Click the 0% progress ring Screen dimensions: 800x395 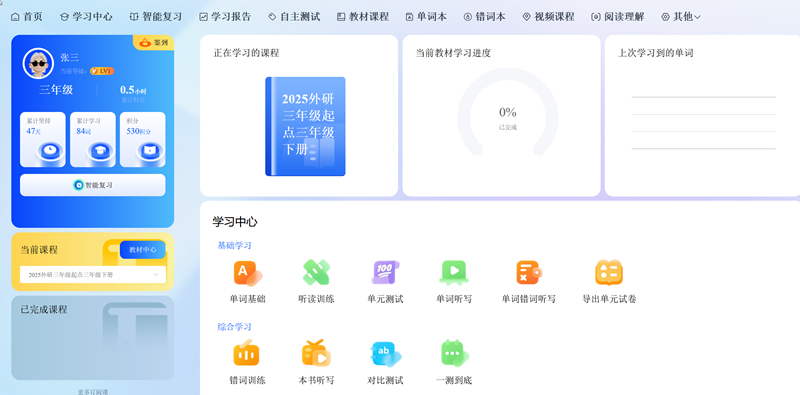pyautogui.click(x=508, y=112)
